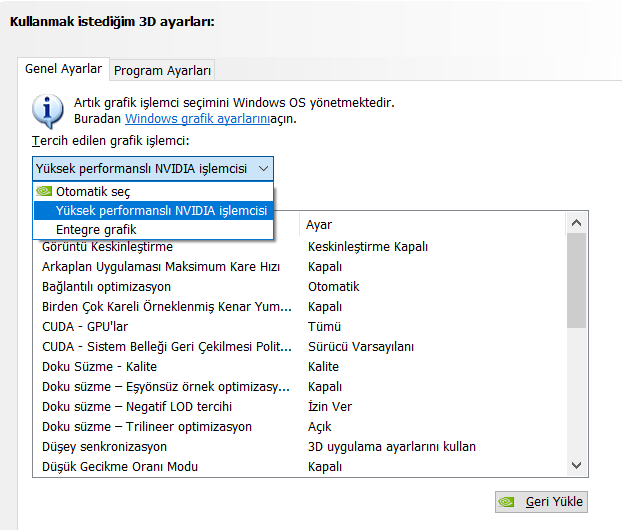The height and width of the screenshot is (530, 622).
Task: Select Düşey senkronizasyon setting row
Action: point(104,446)
